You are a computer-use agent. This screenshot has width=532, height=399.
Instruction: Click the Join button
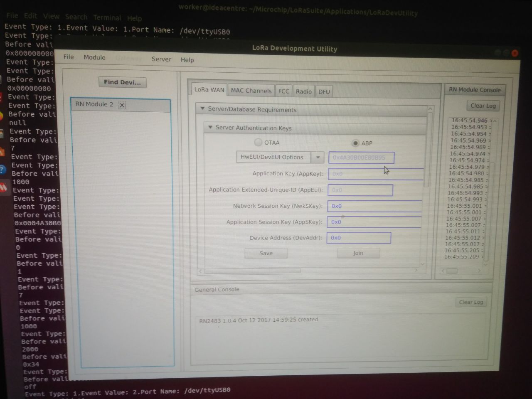pyautogui.click(x=358, y=253)
